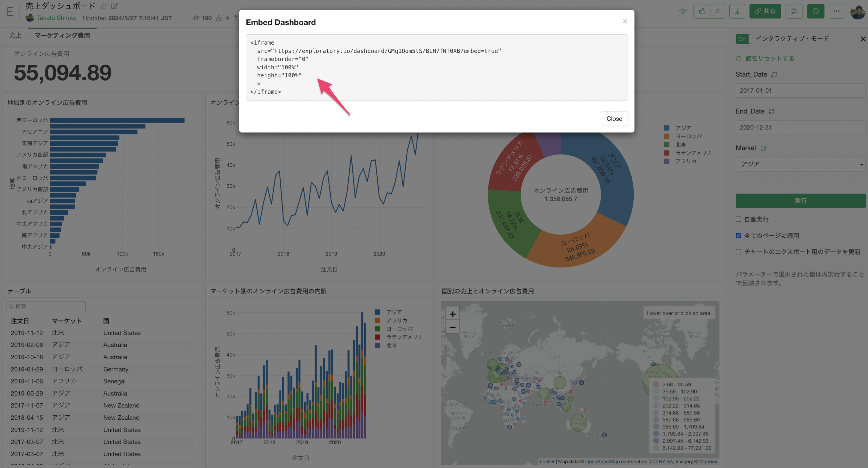Click ヨーロッパ orange swatch in donut legend
Image resolution: width=868 pixels, height=468 pixels.
click(x=666, y=136)
